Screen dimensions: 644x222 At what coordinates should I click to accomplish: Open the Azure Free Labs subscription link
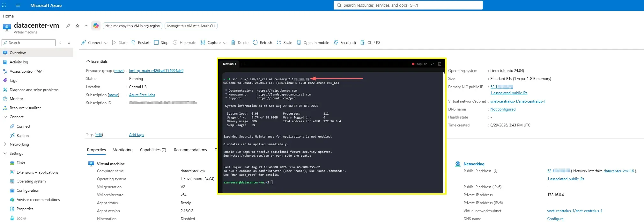pos(142,95)
